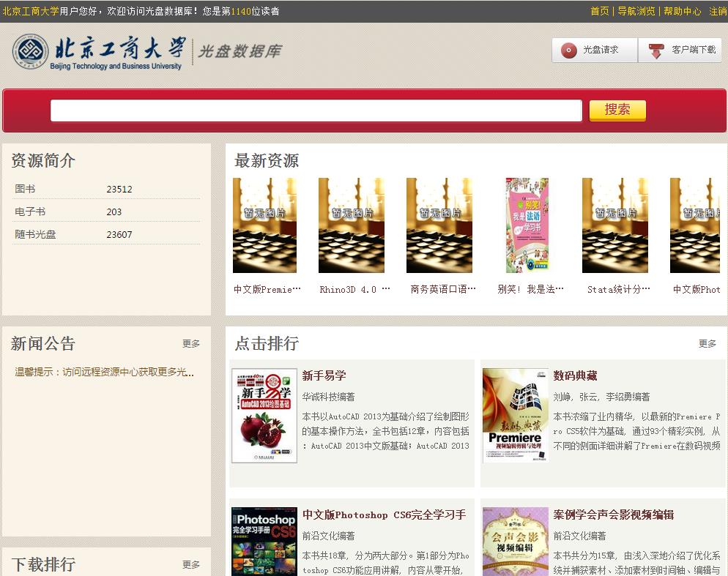This screenshot has width=728, height=576.
Task: Click the 数码典藏 title link
Action: (x=575, y=375)
